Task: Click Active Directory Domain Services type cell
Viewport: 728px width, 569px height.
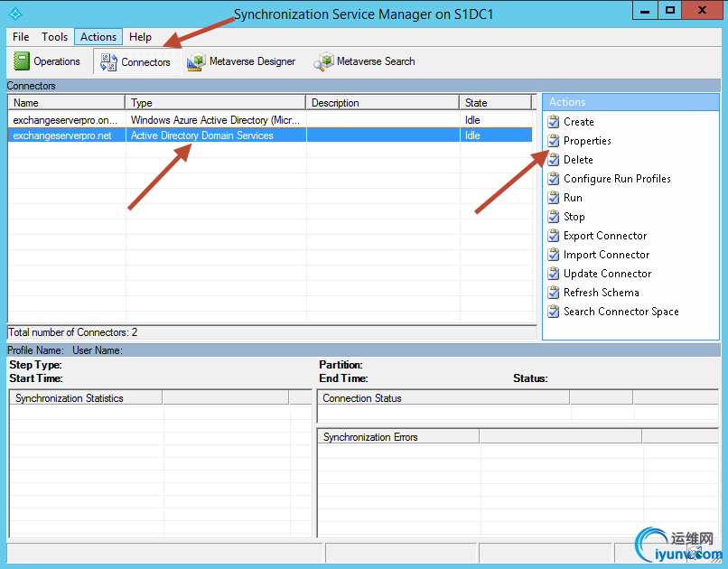Action: click(216, 135)
